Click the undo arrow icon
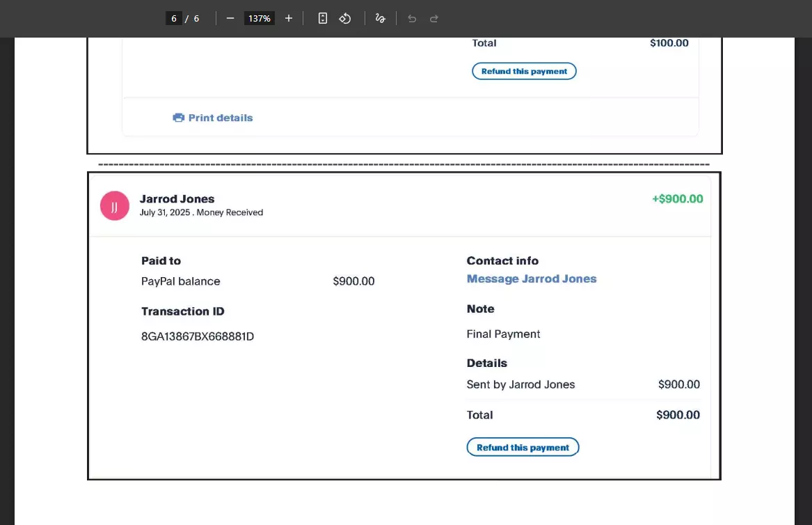This screenshot has height=525, width=812. [412, 19]
